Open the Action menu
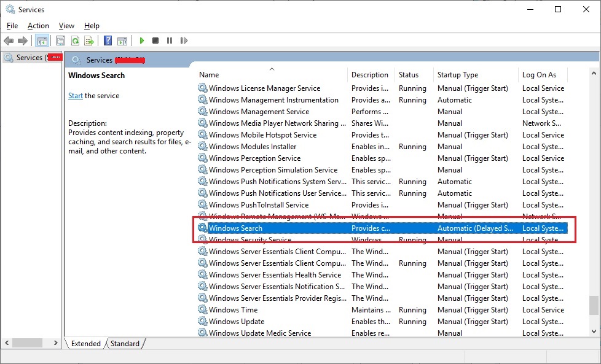Screen dimensions: 601x364 [38, 26]
